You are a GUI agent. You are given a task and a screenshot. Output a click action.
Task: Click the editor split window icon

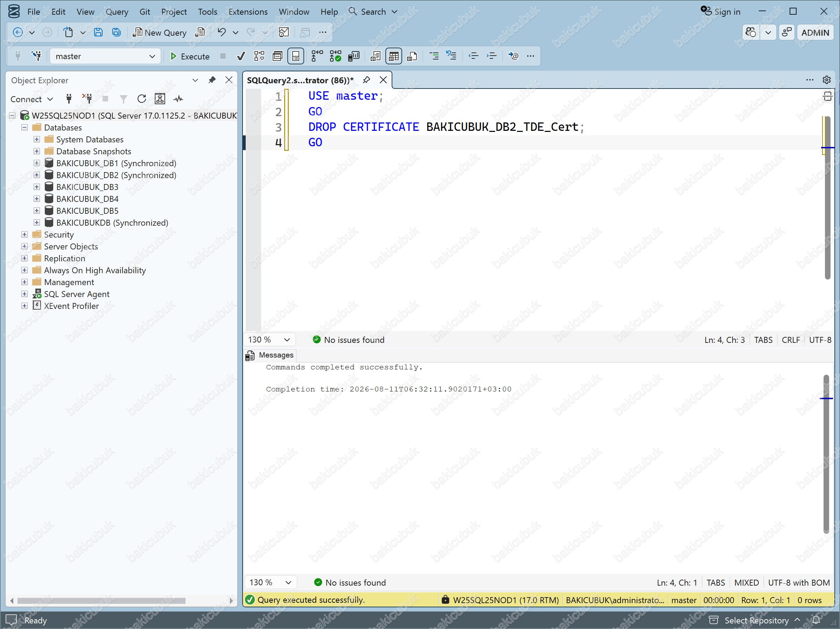point(827,97)
